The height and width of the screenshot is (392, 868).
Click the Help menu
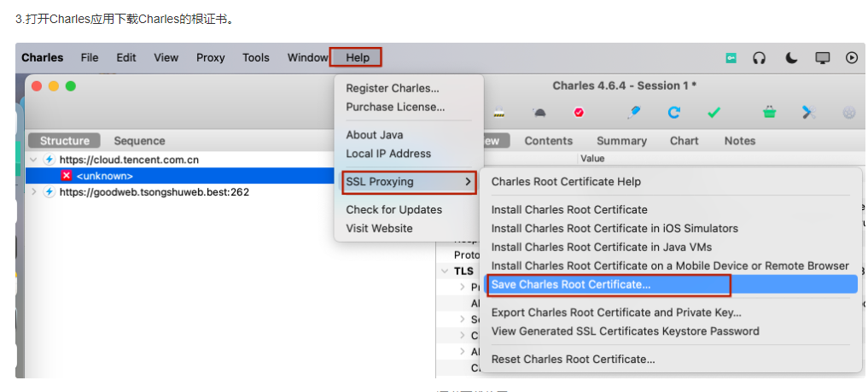tap(358, 57)
